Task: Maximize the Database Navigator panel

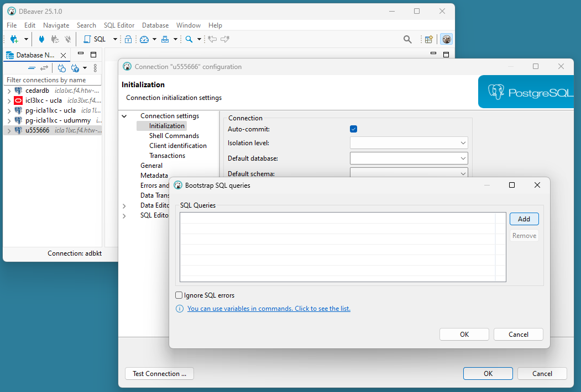Action: (93, 55)
